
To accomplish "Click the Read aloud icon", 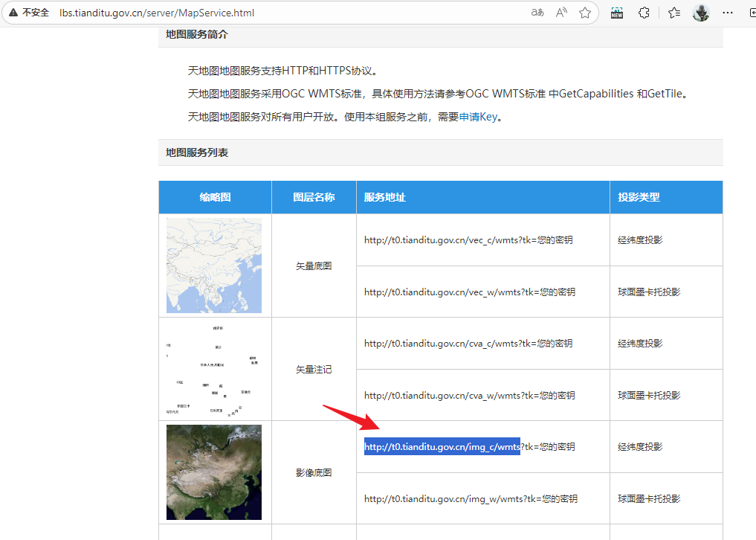I will click(x=561, y=13).
